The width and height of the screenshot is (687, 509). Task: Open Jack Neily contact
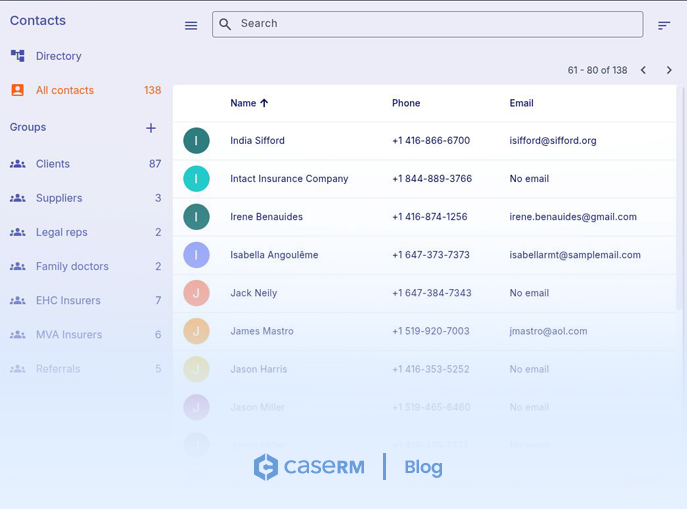[x=254, y=293]
